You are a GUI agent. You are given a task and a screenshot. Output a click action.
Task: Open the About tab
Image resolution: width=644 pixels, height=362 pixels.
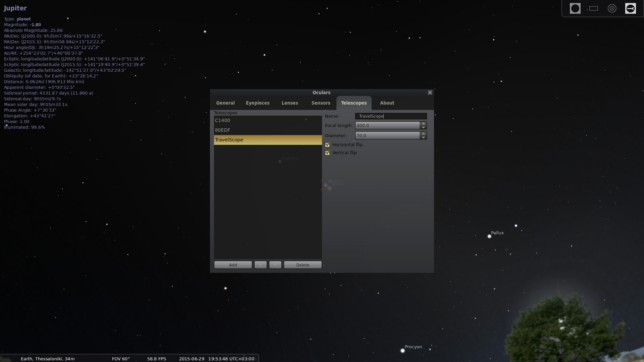click(x=387, y=103)
